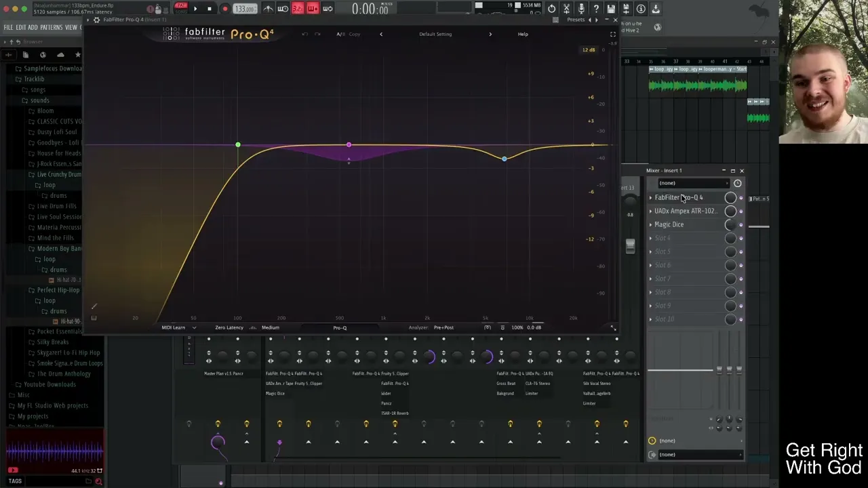Screen dimensions: 868x488
Task: Open the Youtube Downloads folder
Action: point(50,384)
